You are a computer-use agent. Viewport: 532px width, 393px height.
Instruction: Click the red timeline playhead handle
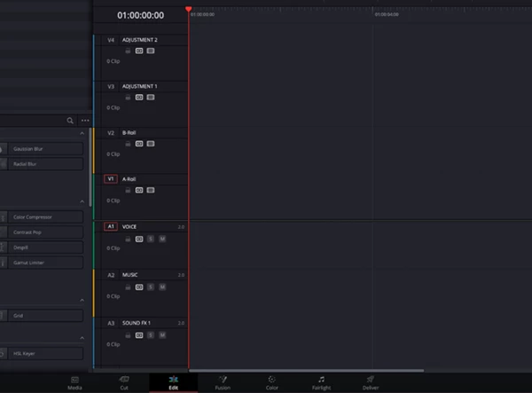click(x=189, y=9)
